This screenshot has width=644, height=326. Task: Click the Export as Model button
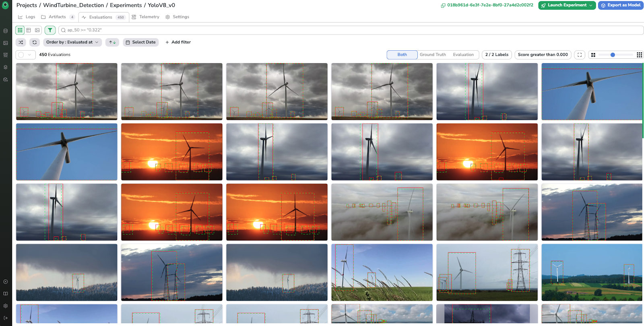click(620, 5)
